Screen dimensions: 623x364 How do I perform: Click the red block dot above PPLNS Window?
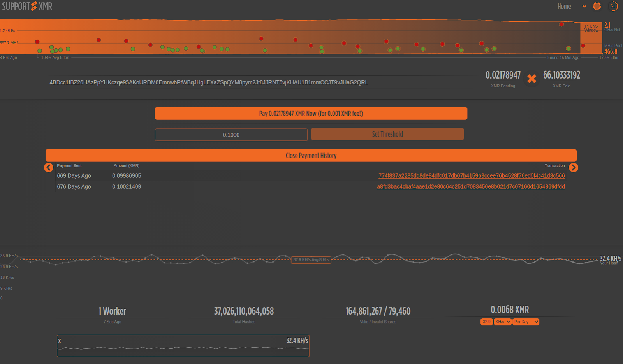point(561,24)
